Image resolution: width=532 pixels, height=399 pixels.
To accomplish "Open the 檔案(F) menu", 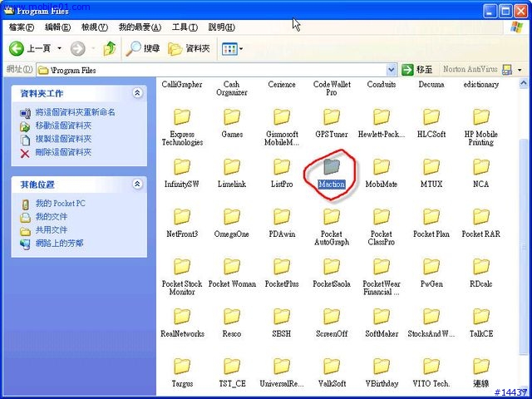I will 22,27.
